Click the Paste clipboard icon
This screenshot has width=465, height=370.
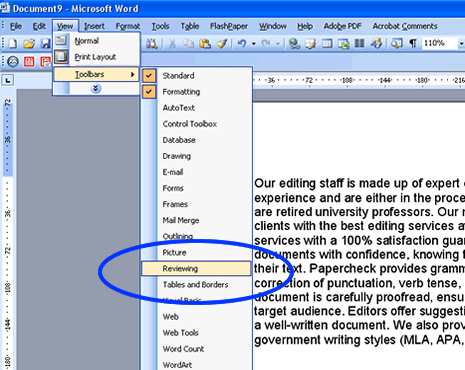point(205,43)
